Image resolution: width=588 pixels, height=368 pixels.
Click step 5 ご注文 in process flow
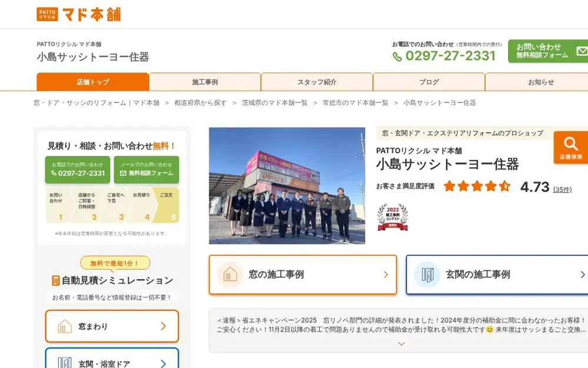click(167, 205)
